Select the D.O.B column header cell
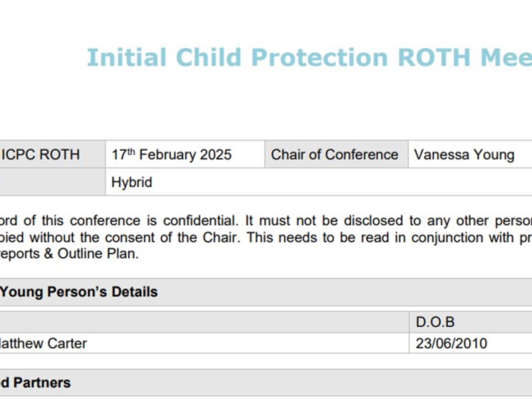The image size is (532, 399). (435, 322)
